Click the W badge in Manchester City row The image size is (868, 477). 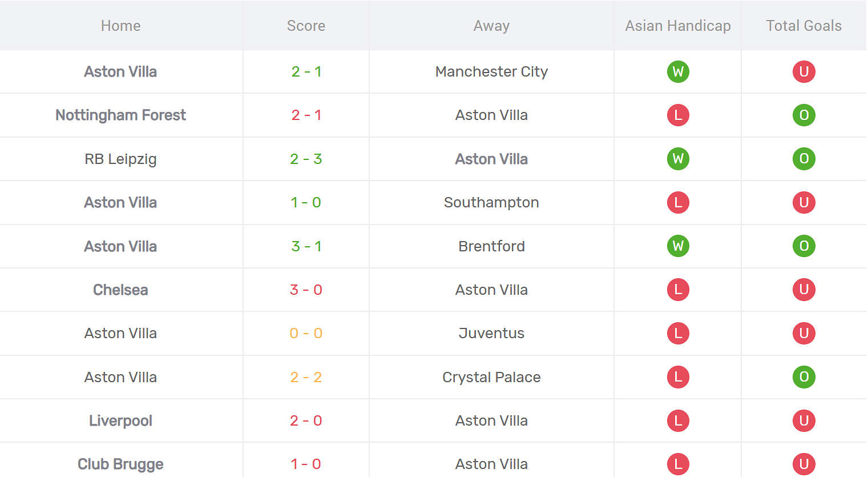(x=678, y=72)
